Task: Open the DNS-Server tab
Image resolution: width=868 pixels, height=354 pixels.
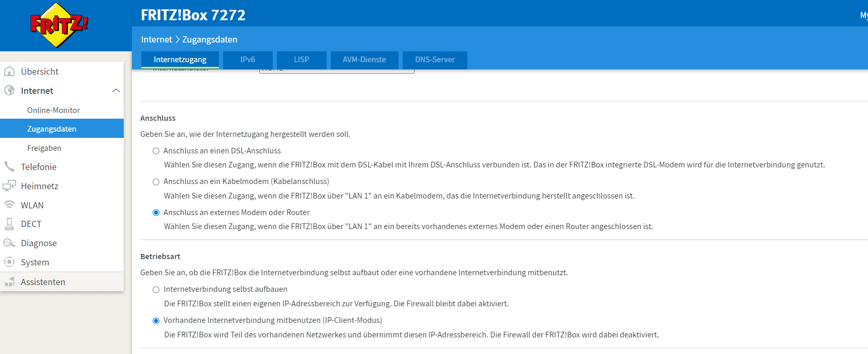Action: [x=435, y=60]
